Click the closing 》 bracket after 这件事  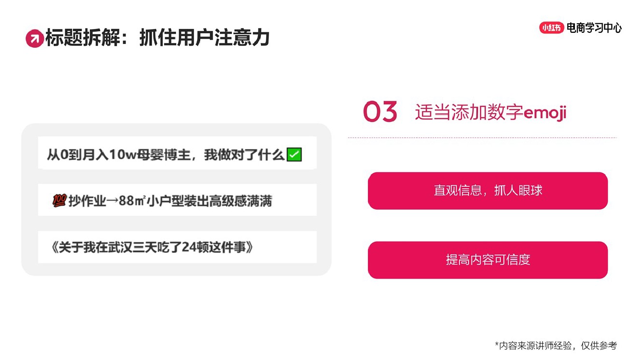point(249,248)
